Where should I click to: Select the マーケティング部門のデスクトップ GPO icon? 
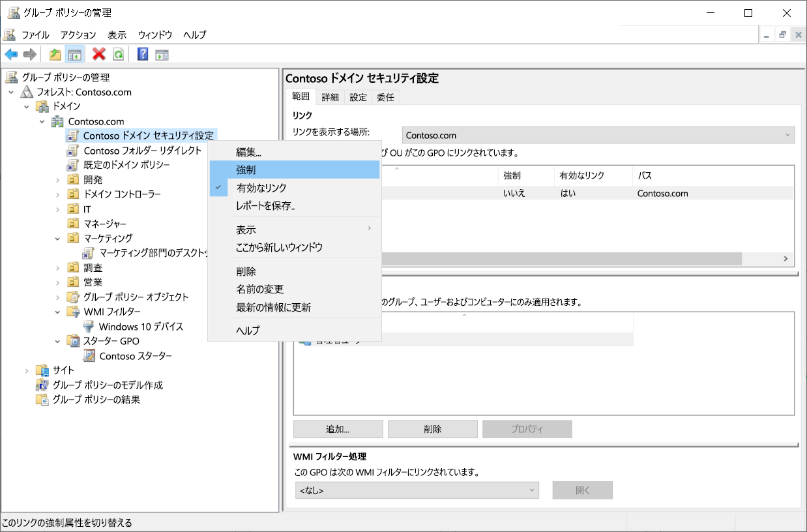pos(89,253)
